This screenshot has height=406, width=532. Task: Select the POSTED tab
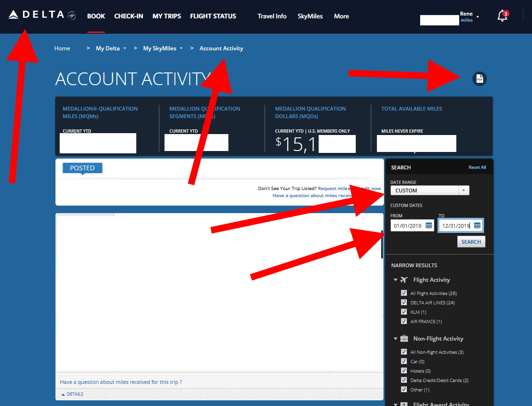pyautogui.click(x=82, y=167)
